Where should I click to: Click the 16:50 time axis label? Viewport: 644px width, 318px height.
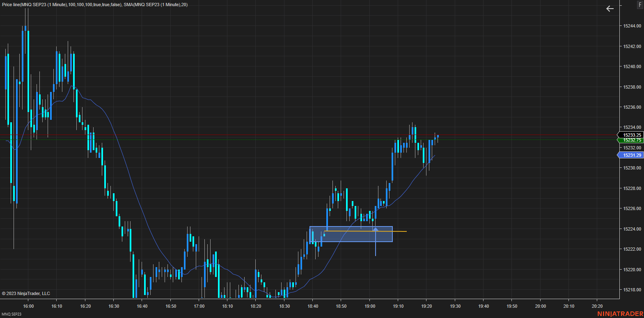point(171,306)
